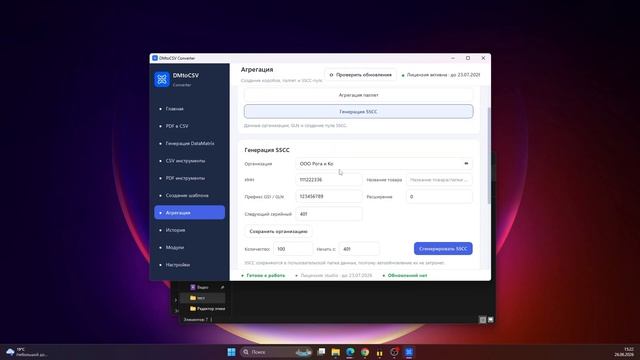Click the circular icon on the Проверить обновления button
This screenshot has height=360, width=640.
pos(331,75)
